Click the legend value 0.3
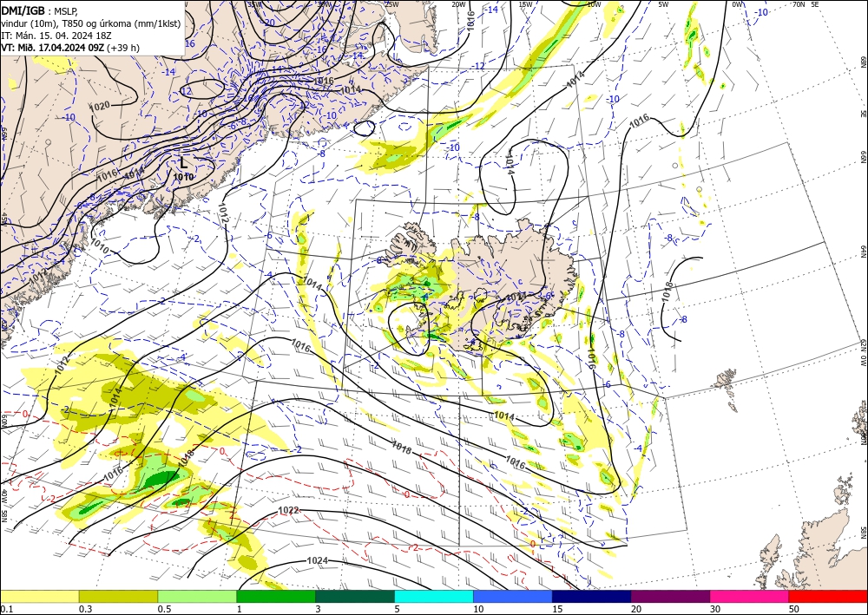This screenshot has width=868, height=615. pos(84,609)
